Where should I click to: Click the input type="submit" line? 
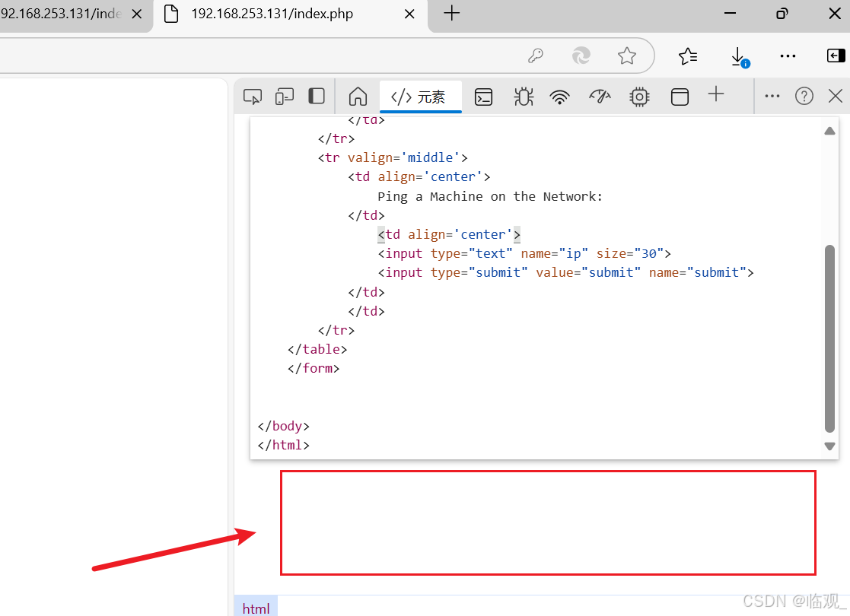565,272
